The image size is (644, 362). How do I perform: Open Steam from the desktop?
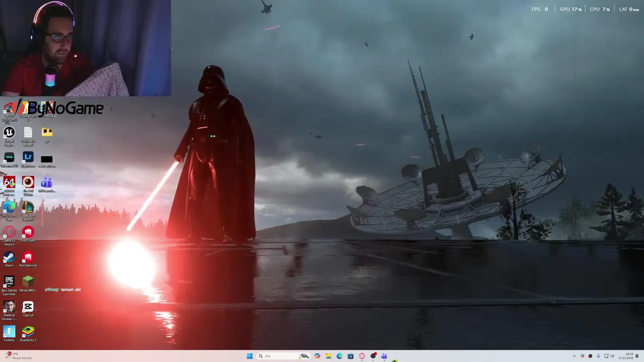click(x=9, y=259)
